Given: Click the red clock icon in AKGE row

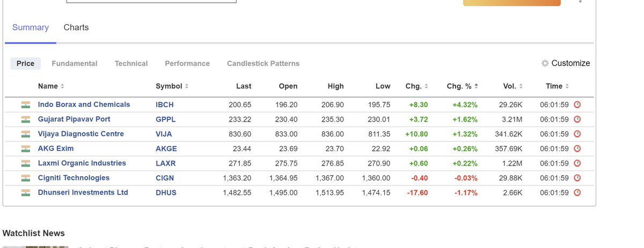Looking at the screenshot, I should [577, 149].
